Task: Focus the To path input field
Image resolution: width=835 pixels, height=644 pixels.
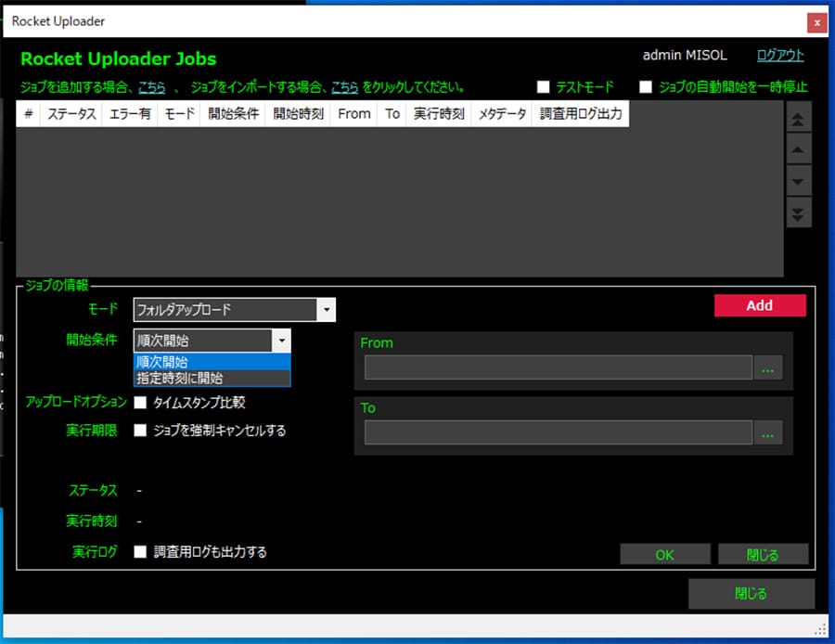Action: click(x=559, y=432)
